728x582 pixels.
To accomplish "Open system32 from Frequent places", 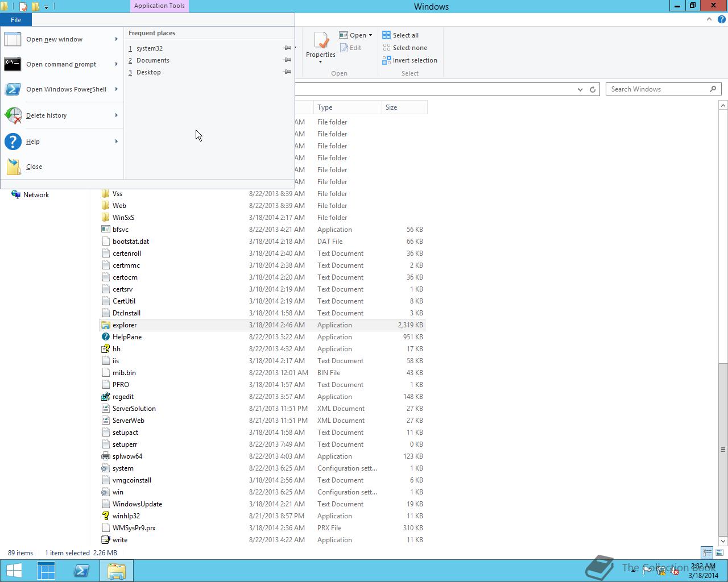I will (150, 48).
